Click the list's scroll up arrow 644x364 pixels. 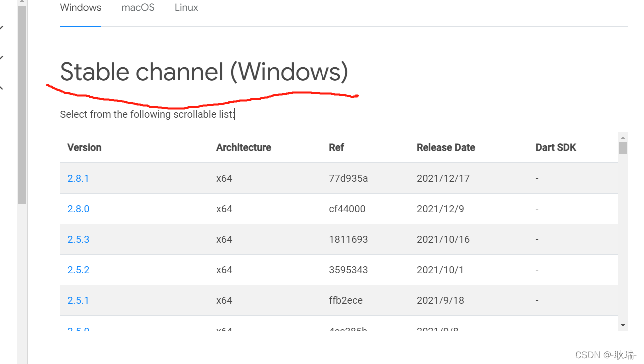pos(623,137)
